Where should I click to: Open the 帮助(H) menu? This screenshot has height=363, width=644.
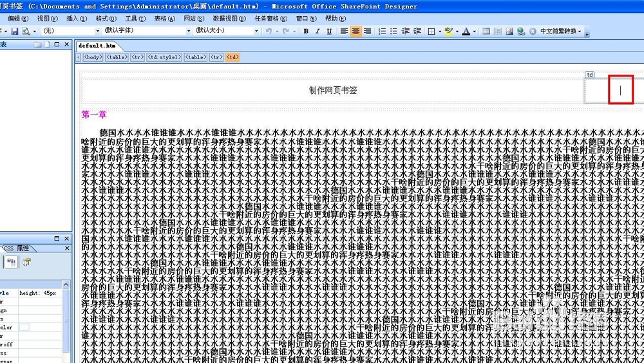(336, 19)
